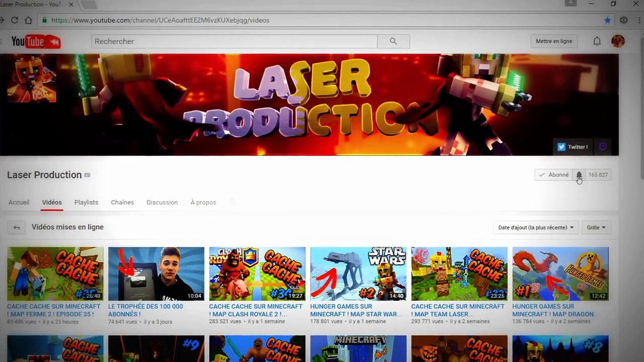Image resolution: width=644 pixels, height=362 pixels.
Task: Play the Cache Cache #35 farm thumbnail
Action: pyautogui.click(x=55, y=274)
